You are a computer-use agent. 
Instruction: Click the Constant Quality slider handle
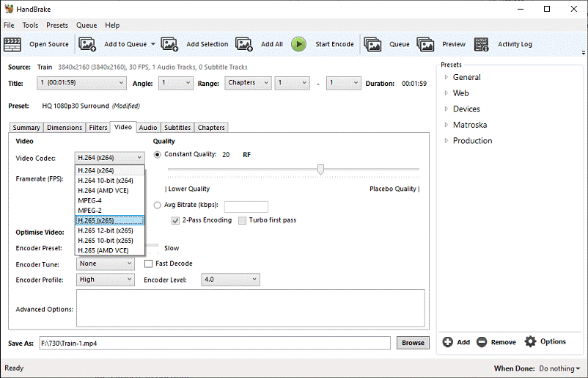[320, 170]
